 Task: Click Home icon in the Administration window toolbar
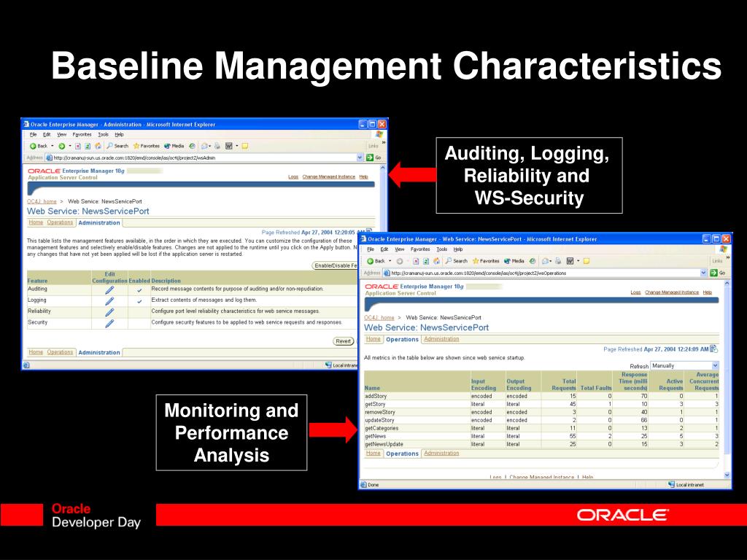point(98,146)
